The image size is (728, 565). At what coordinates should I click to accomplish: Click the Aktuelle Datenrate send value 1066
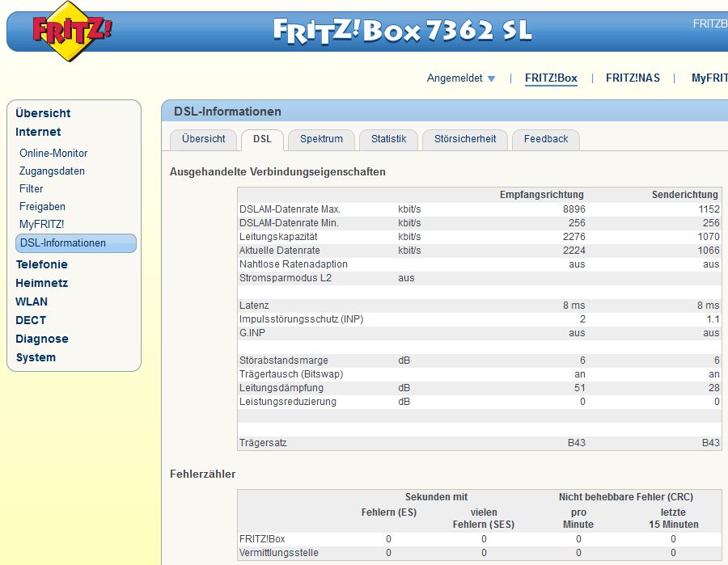[x=709, y=251]
